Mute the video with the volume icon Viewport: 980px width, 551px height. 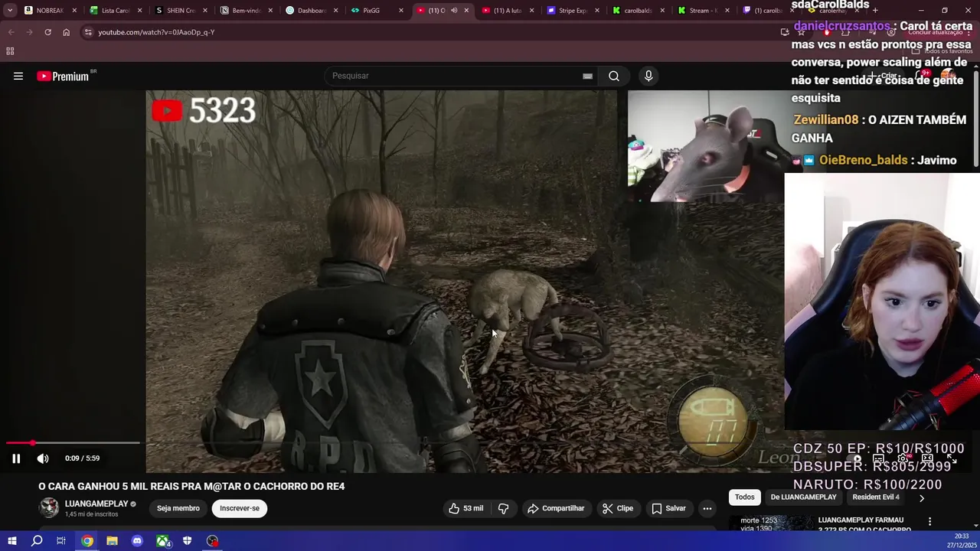[x=43, y=458]
